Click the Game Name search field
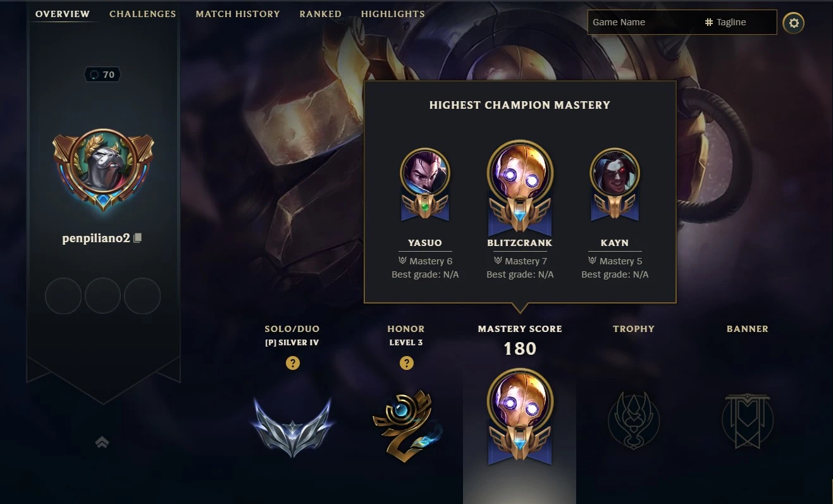Viewport: 833px width, 504px height. (x=644, y=22)
